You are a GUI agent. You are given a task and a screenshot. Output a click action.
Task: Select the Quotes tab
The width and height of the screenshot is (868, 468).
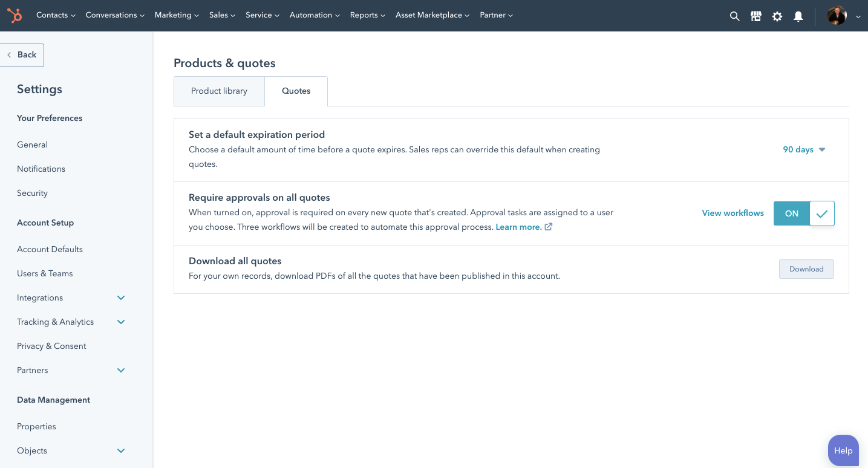pyautogui.click(x=296, y=91)
